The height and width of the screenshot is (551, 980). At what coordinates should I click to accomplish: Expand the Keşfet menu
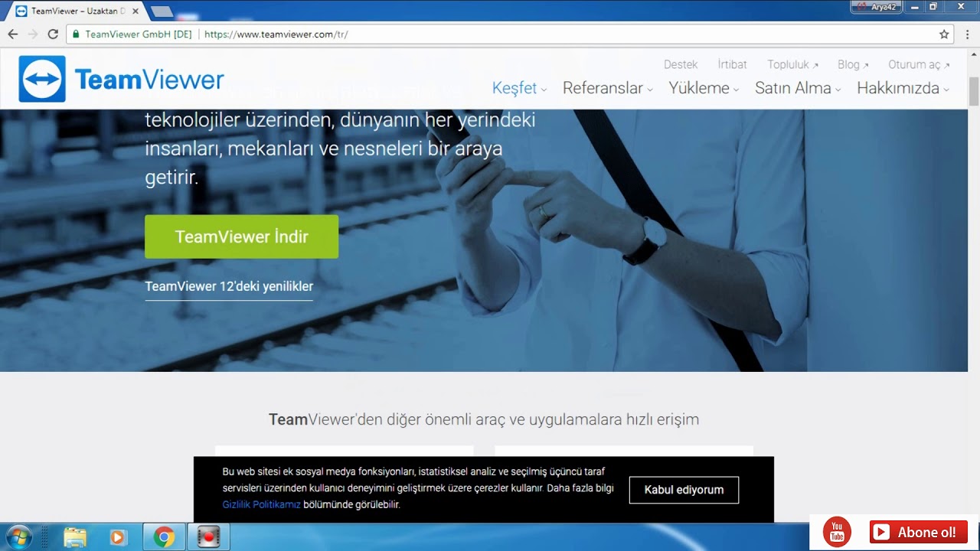tap(519, 88)
